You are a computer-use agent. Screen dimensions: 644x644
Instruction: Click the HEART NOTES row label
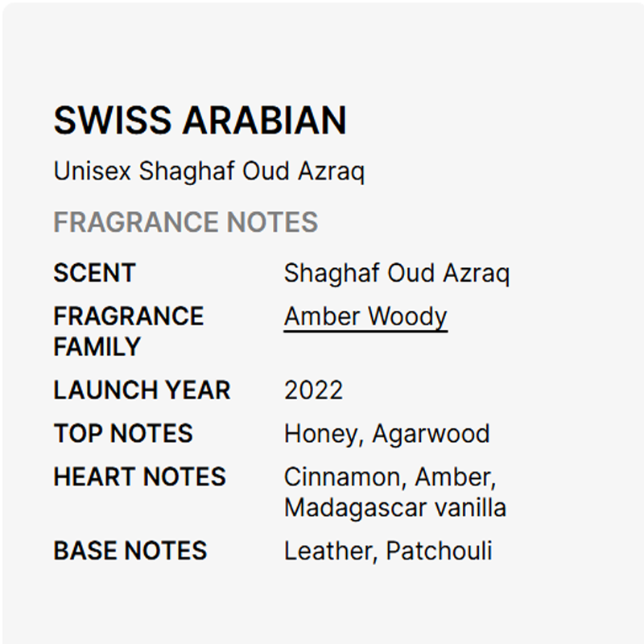click(x=139, y=477)
